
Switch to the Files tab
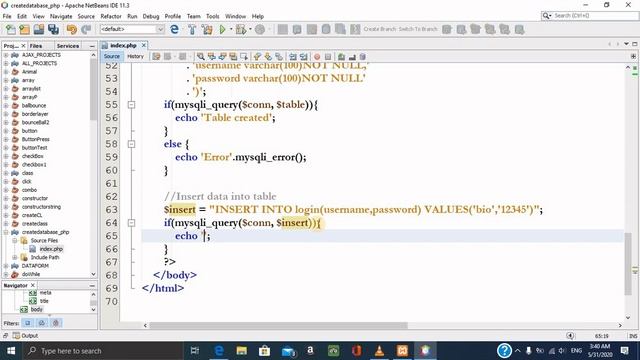pos(36,46)
